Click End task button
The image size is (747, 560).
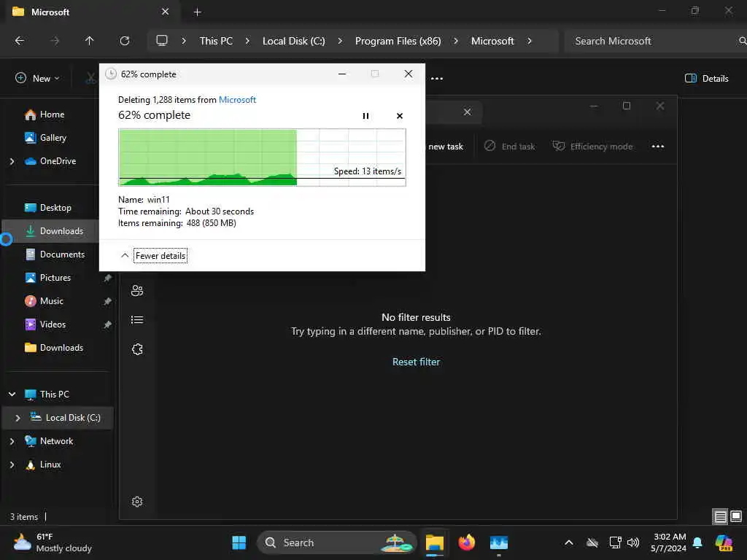click(x=509, y=146)
